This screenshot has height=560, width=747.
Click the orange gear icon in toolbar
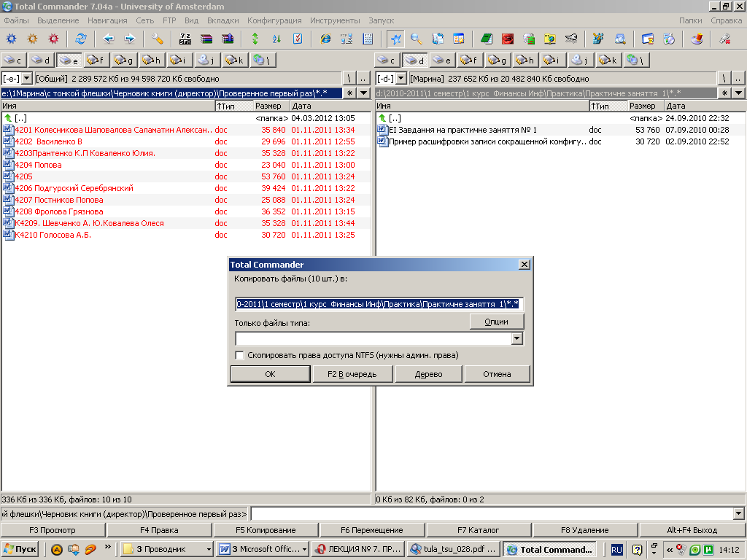pos(32,39)
